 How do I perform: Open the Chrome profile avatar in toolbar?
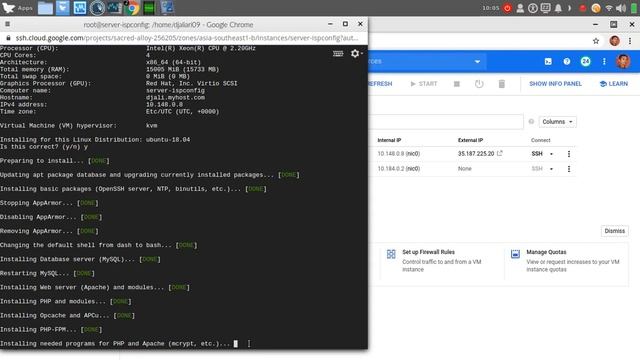click(615, 41)
